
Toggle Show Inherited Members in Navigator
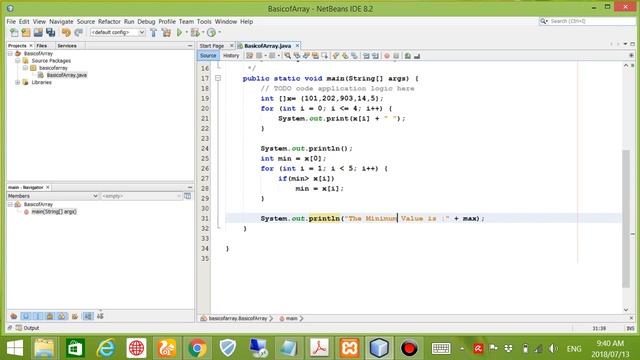click(x=13, y=316)
